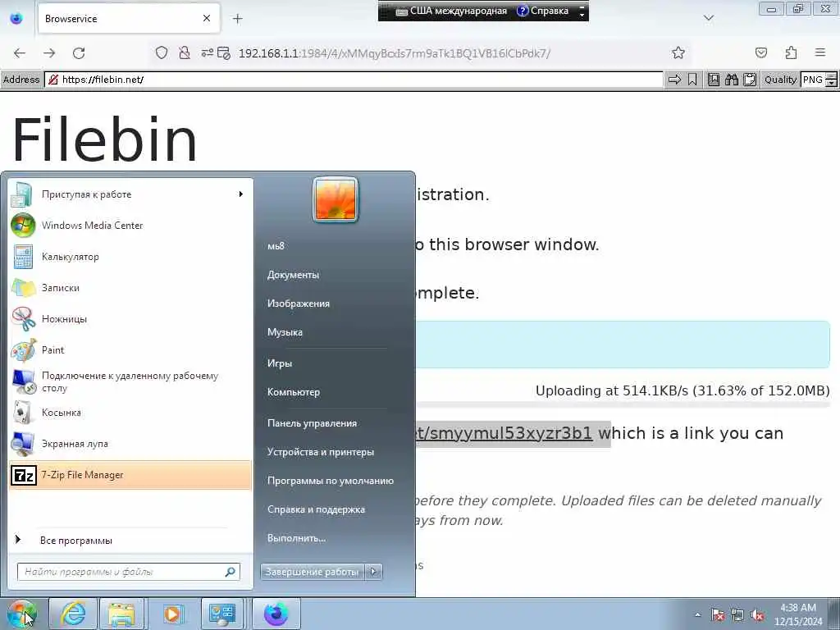
Task: Launch Windows Media Center
Action: [130, 226]
